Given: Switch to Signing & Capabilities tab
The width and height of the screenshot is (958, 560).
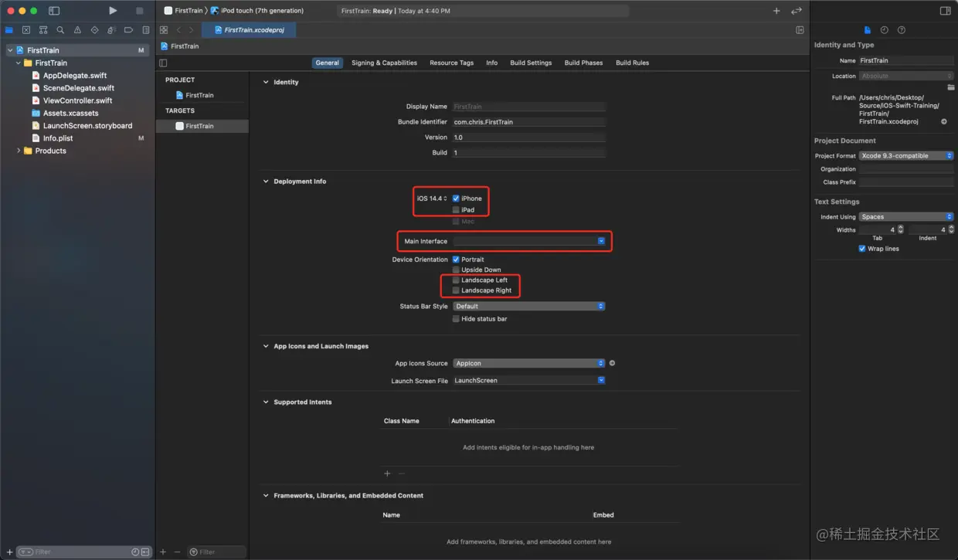Looking at the screenshot, I should 384,63.
